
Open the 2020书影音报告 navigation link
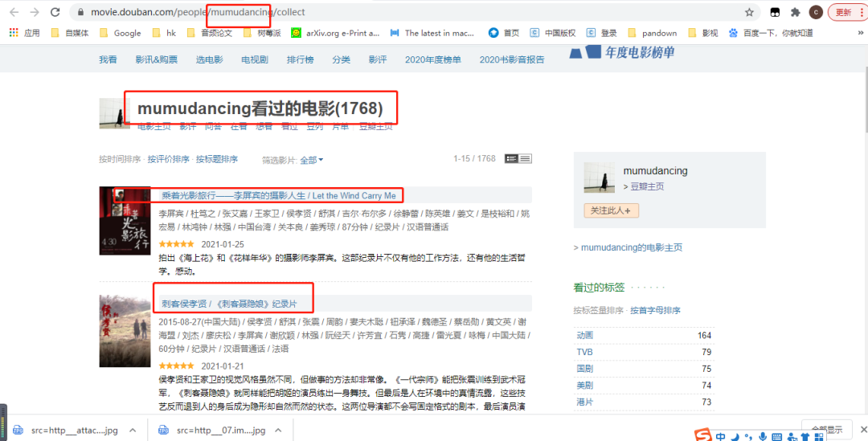512,59
